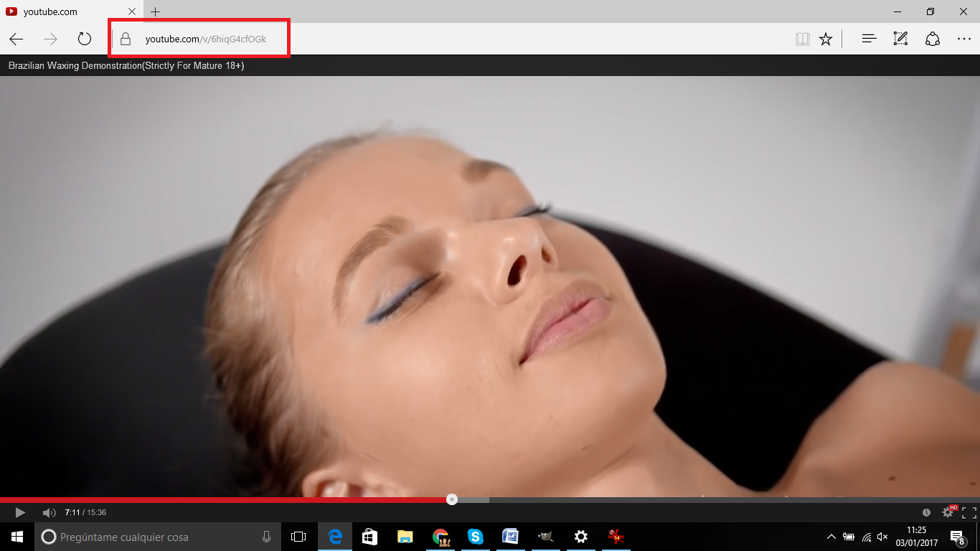Play the video with the play button
This screenshot has height=551, width=980.
(20, 512)
